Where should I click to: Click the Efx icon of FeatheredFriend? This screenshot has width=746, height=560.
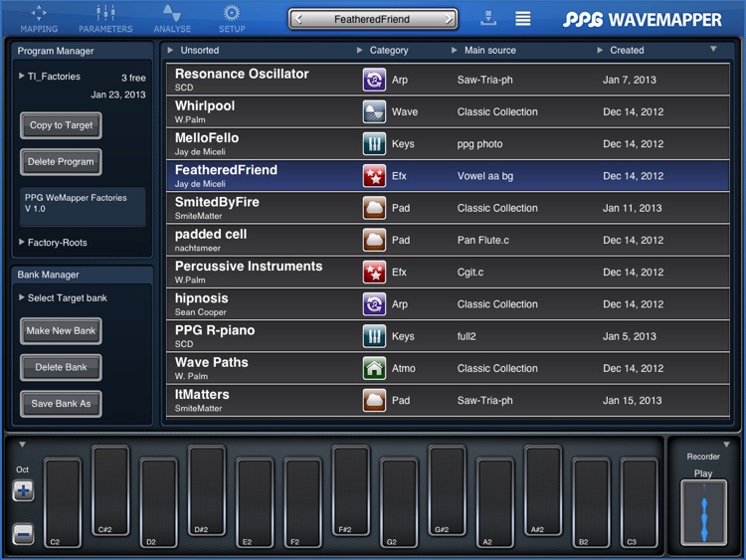click(374, 176)
